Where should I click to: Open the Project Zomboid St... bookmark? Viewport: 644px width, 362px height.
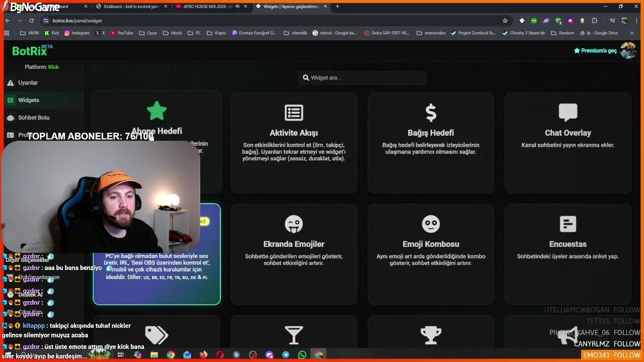473,33
